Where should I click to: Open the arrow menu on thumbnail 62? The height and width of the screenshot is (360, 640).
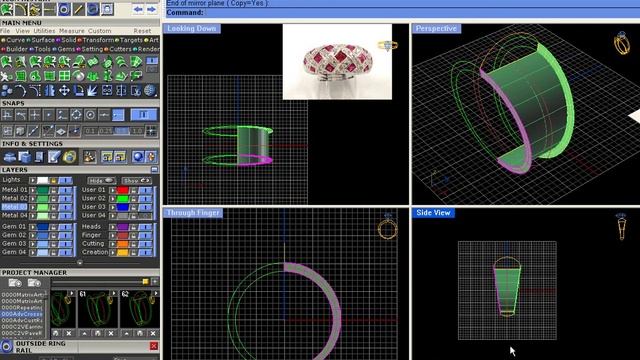[x=156, y=293]
